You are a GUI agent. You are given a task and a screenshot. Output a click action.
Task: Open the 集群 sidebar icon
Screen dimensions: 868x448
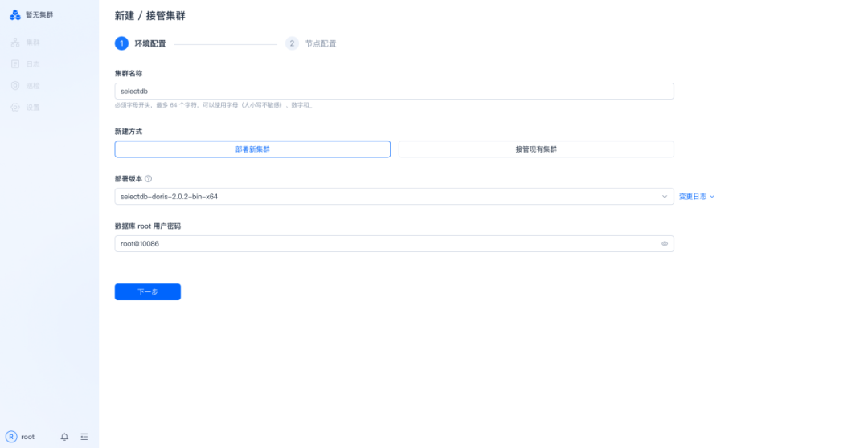pos(15,42)
